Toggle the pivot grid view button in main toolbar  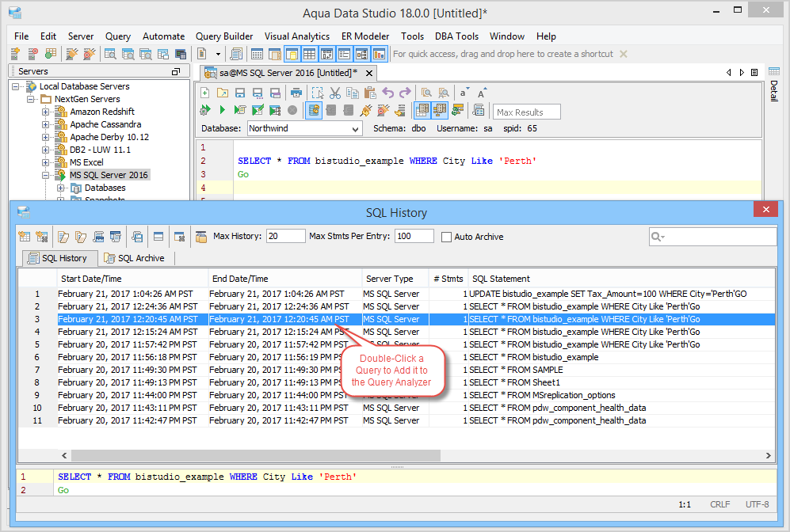327,53
